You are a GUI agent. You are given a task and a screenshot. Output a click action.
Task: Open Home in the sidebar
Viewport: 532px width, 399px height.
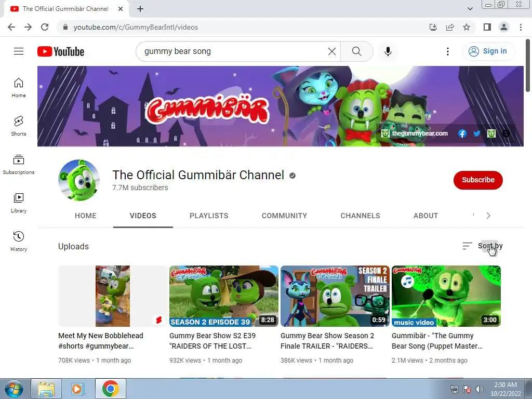[x=19, y=87]
